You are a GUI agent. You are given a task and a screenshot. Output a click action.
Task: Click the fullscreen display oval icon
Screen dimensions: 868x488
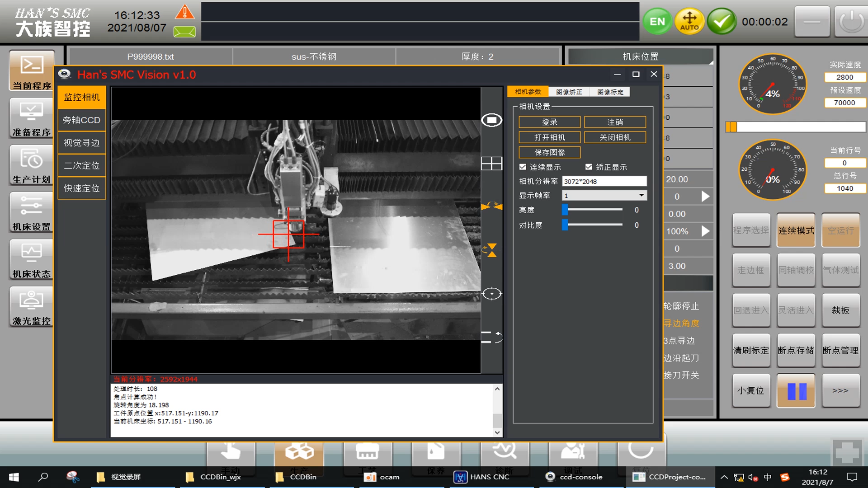(x=491, y=120)
